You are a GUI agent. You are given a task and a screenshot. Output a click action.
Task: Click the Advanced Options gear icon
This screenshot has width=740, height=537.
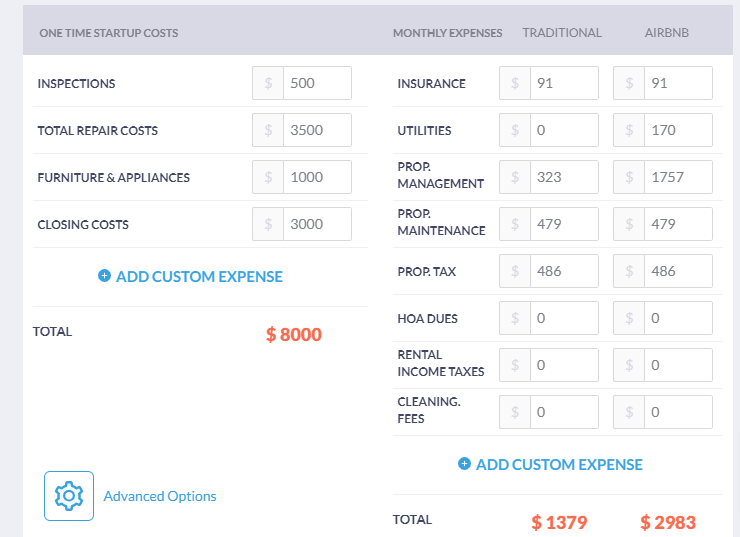coord(69,496)
